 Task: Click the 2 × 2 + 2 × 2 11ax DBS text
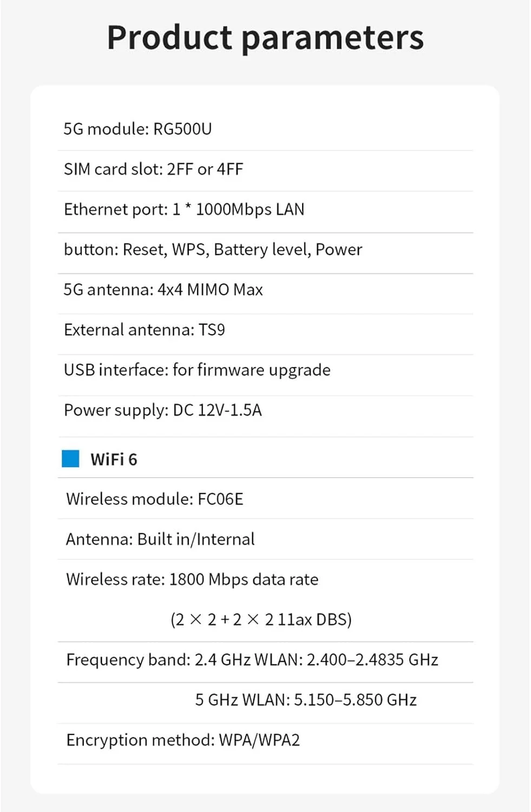point(261,619)
